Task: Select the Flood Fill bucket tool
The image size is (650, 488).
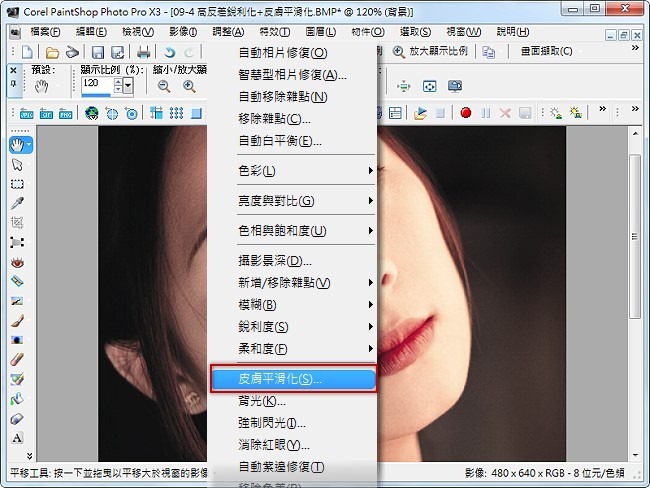Action: [17, 399]
